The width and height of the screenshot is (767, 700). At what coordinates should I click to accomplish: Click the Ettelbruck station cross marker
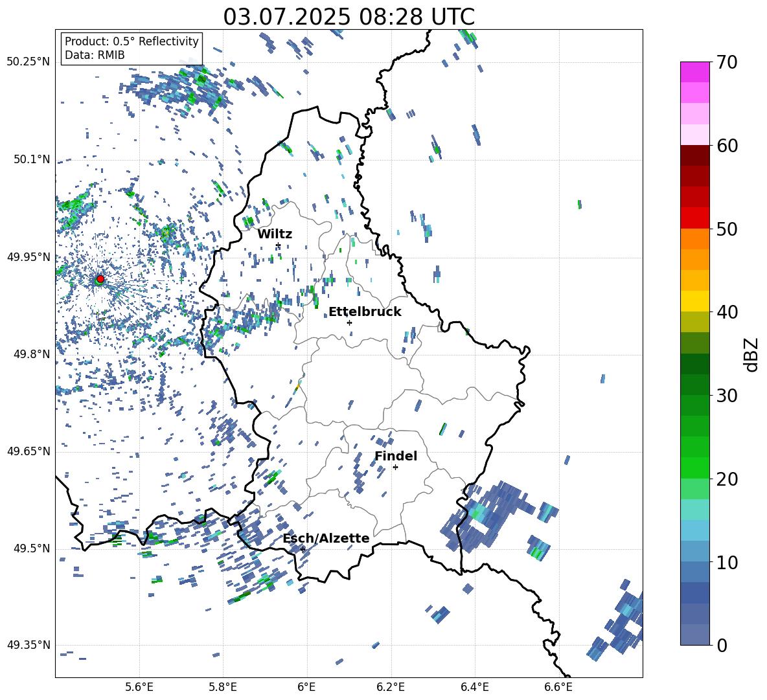click(x=349, y=322)
